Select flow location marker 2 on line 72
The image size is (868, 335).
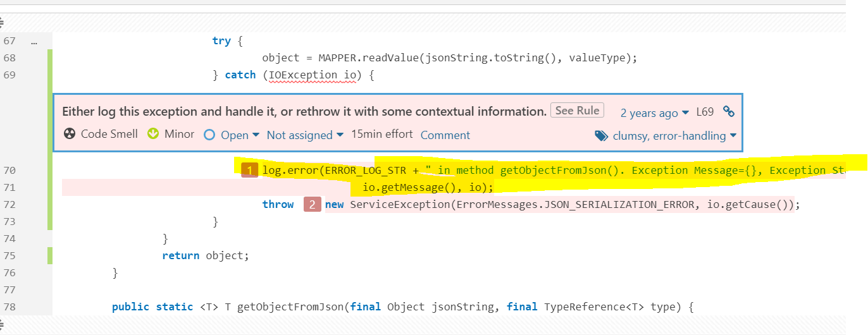[x=313, y=204]
